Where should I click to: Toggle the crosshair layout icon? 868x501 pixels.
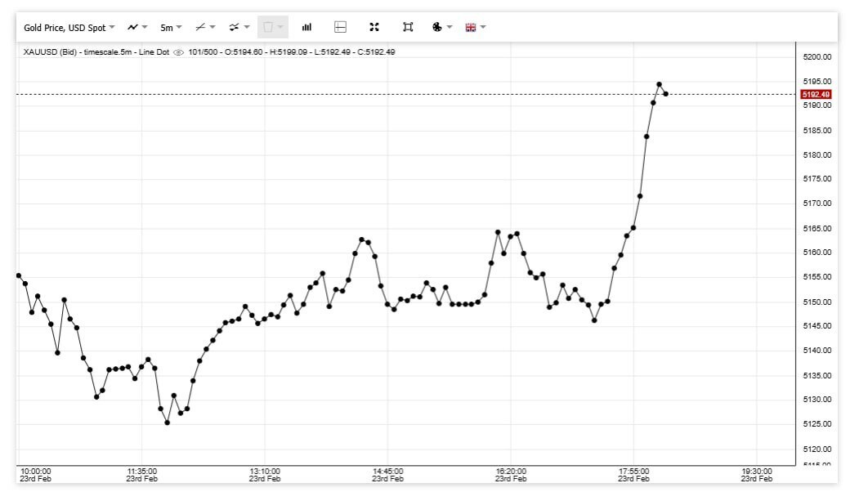(341, 28)
